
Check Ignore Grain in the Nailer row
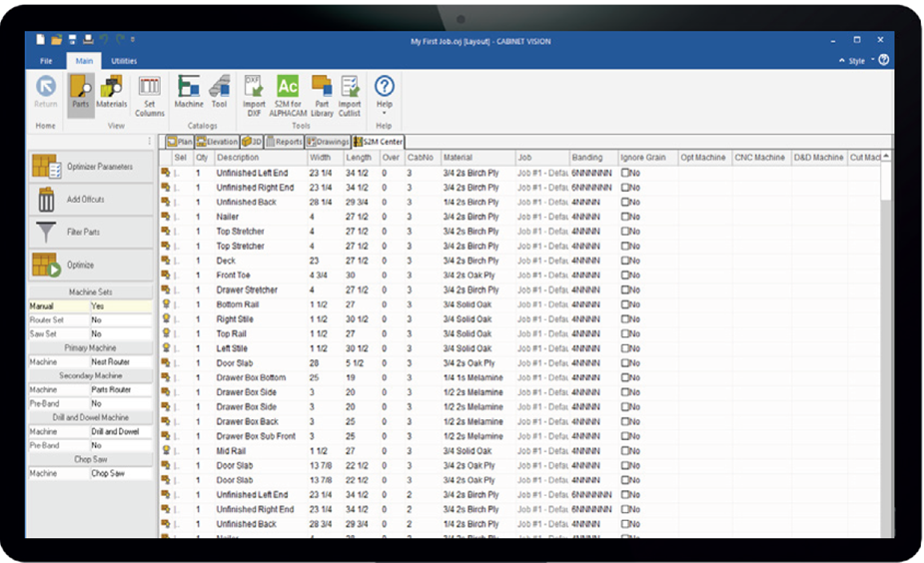pos(625,217)
